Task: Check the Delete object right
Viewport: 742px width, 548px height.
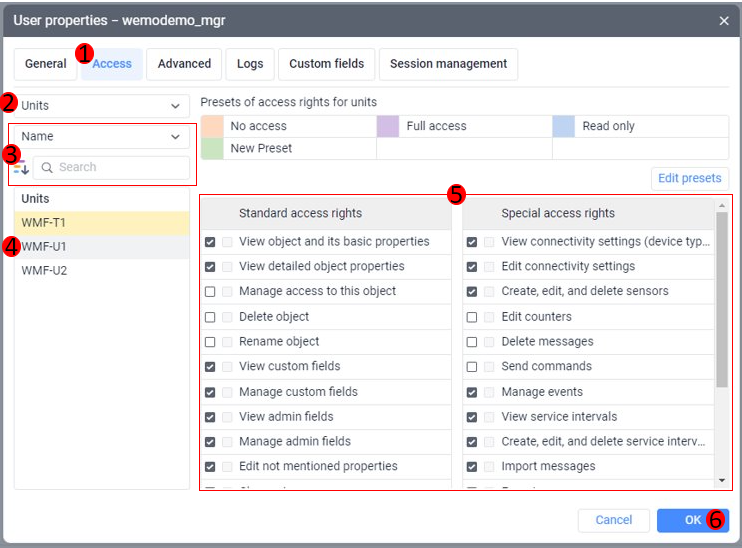Action: [x=210, y=317]
